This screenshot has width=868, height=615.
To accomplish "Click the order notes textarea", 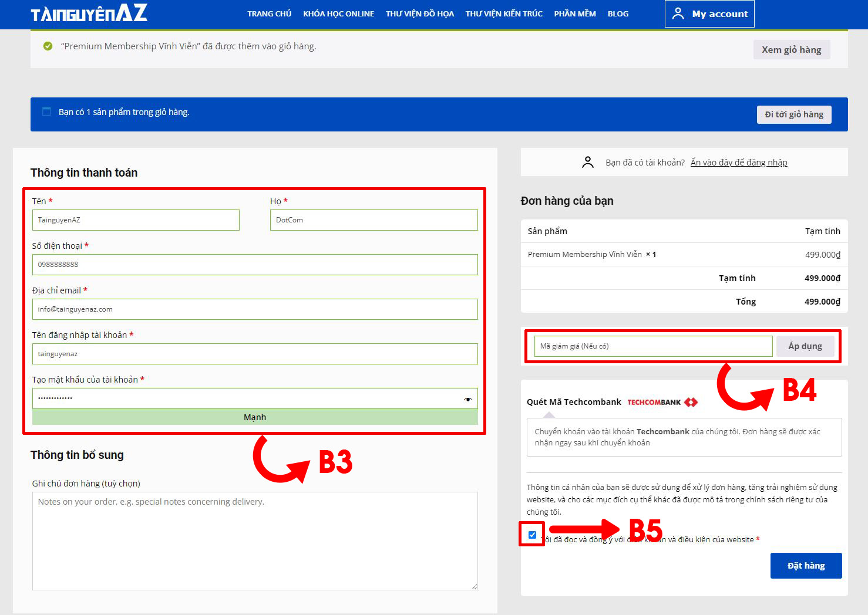I will [x=255, y=540].
